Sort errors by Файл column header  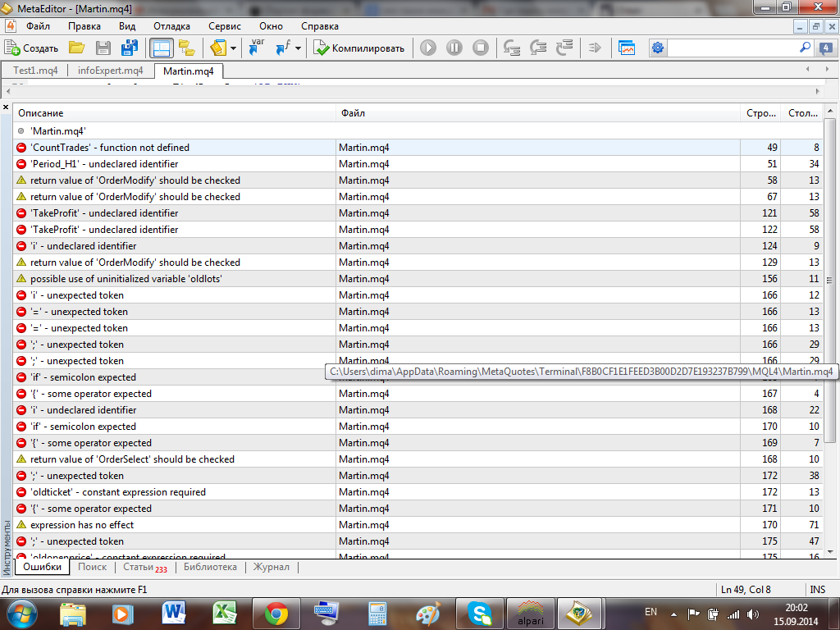538,113
